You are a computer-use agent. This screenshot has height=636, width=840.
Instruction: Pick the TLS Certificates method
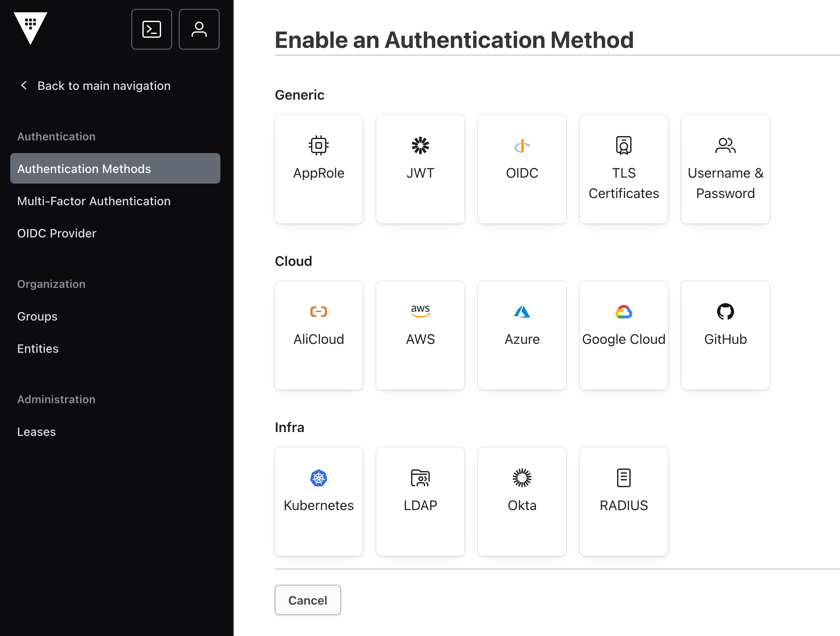coord(623,169)
